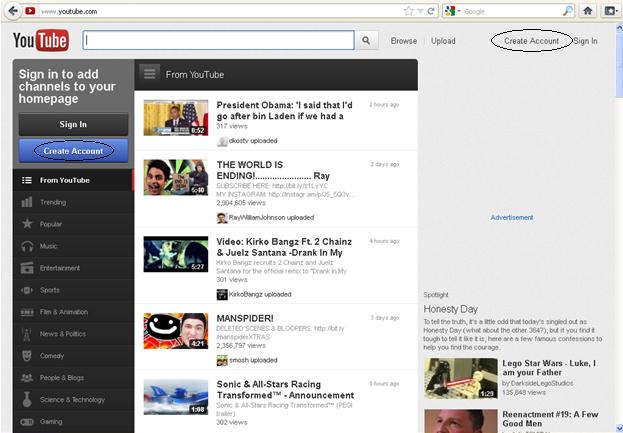Viewport: 623px width, 433px height.
Task: Click smosh uploader avatar icon
Action: pos(222,360)
